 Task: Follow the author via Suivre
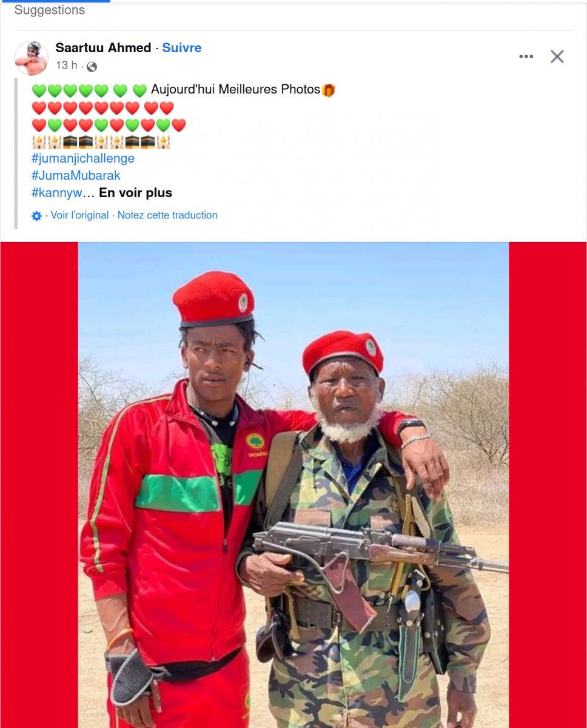click(x=182, y=48)
